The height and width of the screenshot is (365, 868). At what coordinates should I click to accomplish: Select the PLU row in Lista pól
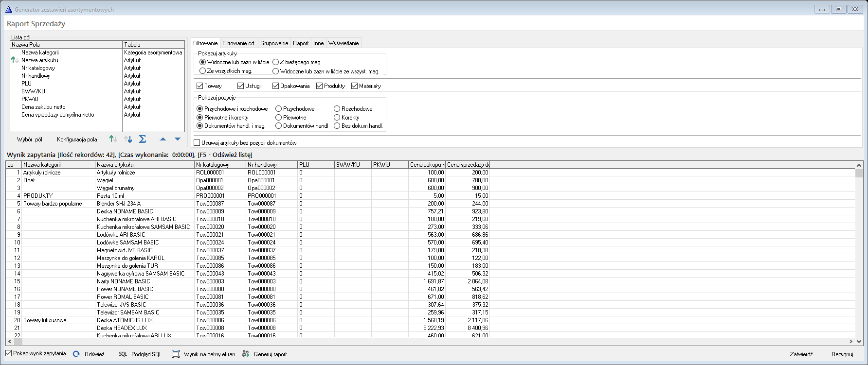pyautogui.click(x=97, y=84)
